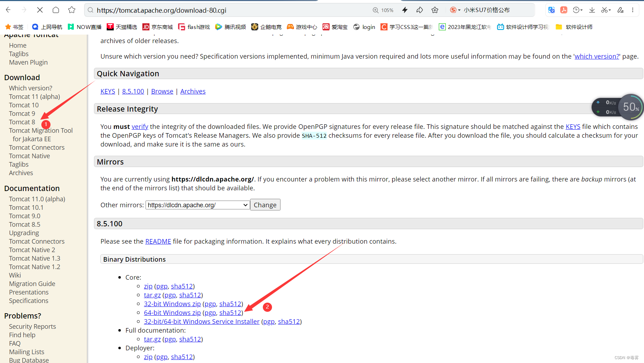
Task: Open Tomcat 8.5 documentation in the sidebar
Action: (24, 224)
